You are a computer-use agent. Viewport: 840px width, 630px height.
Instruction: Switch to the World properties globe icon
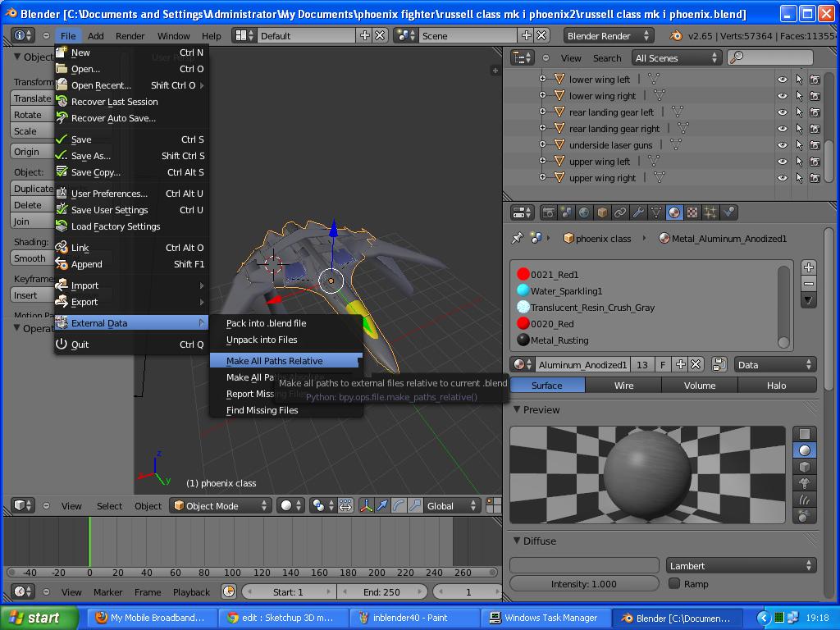[583, 212]
